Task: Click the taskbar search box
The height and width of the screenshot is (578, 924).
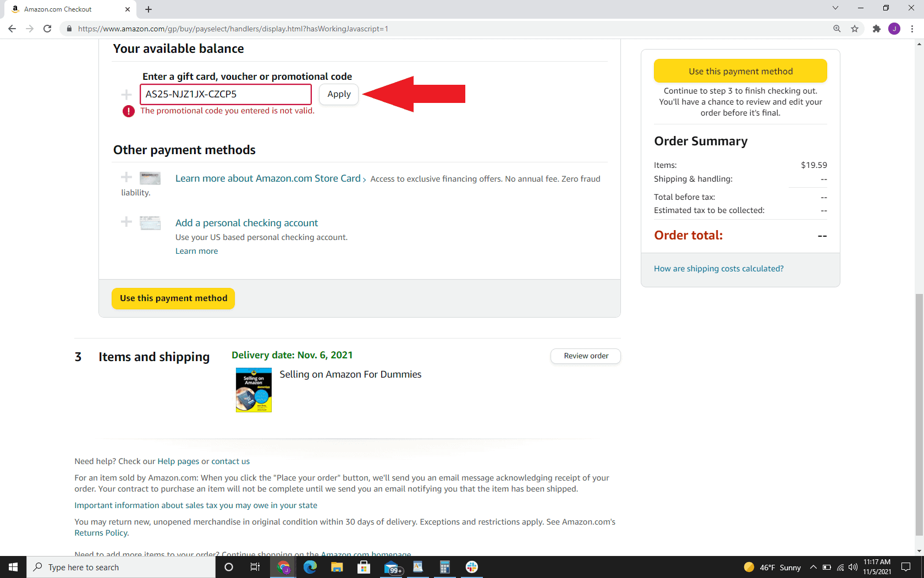Action: (121, 567)
